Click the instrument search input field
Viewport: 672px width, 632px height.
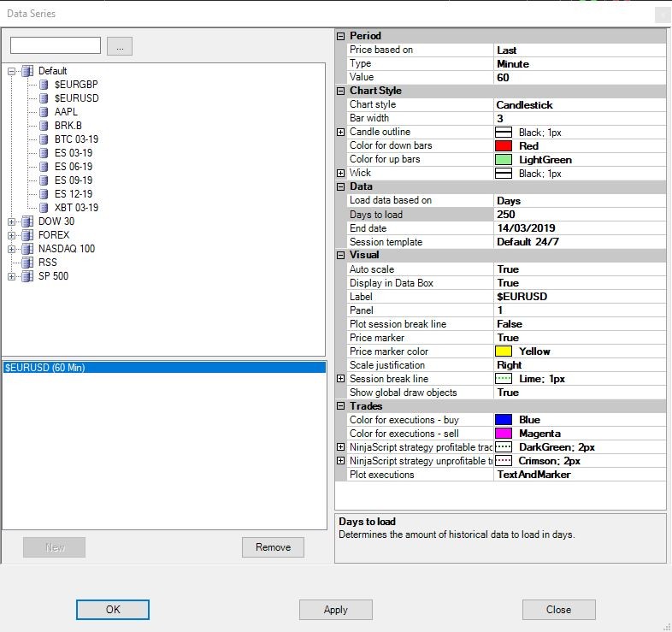(56, 45)
